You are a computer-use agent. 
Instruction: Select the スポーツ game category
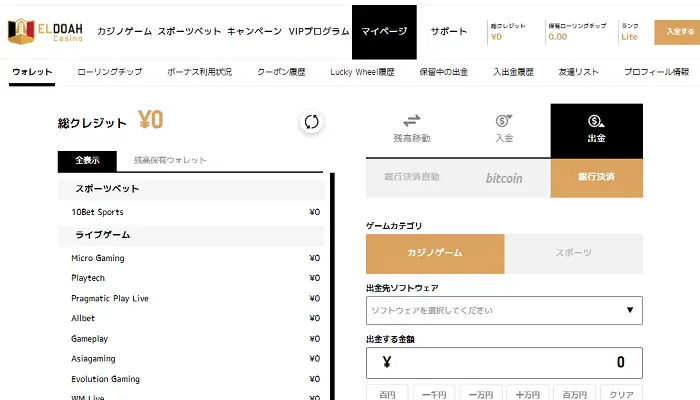[574, 253]
